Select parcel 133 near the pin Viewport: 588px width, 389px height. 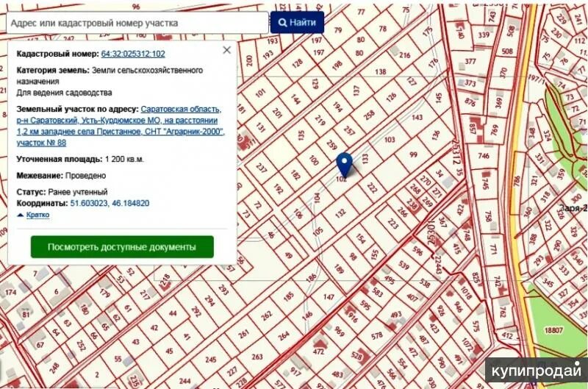tap(365, 158)
